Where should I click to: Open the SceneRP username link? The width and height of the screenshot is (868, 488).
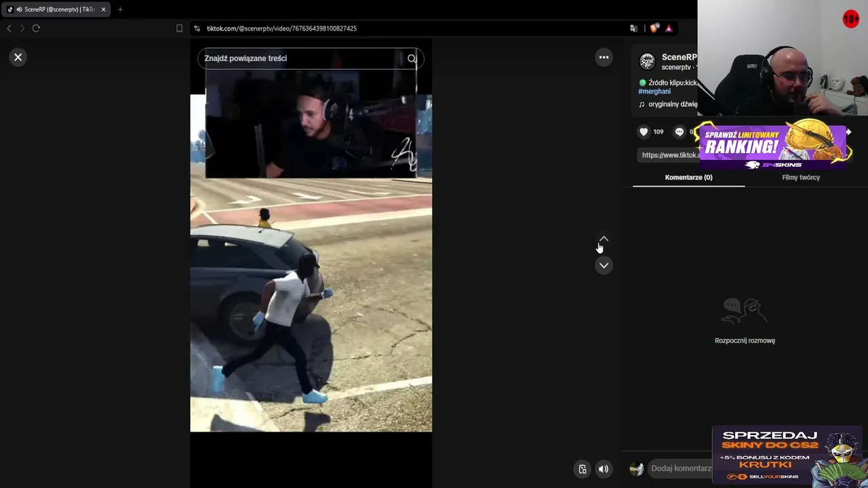[x=679, y=58]
